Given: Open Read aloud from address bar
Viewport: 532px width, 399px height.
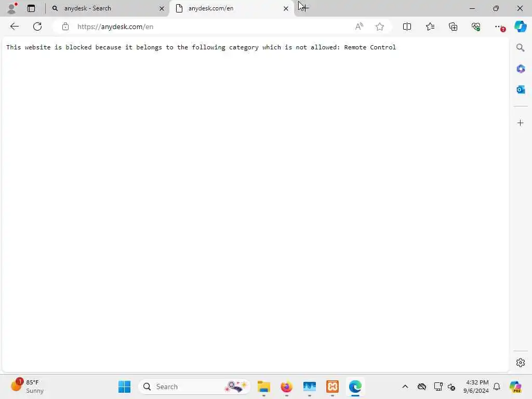Looking at the screenshot, I should 359,26.
